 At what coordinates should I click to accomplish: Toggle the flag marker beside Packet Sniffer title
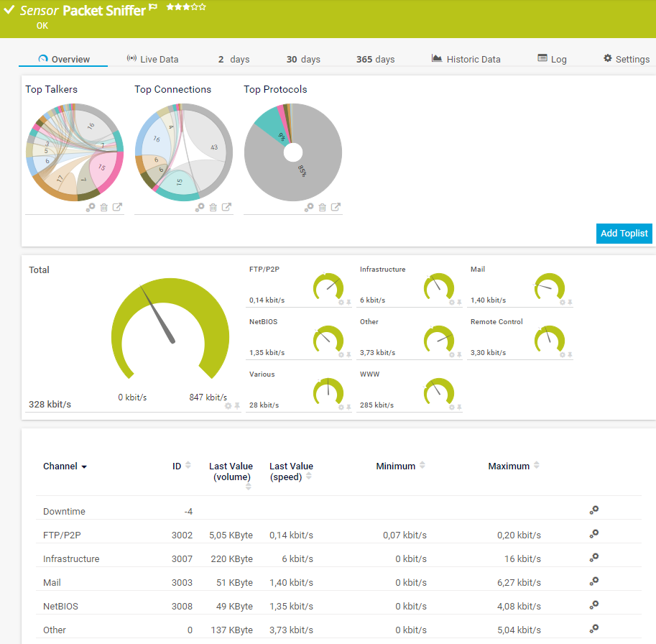[x=152, y=7]
